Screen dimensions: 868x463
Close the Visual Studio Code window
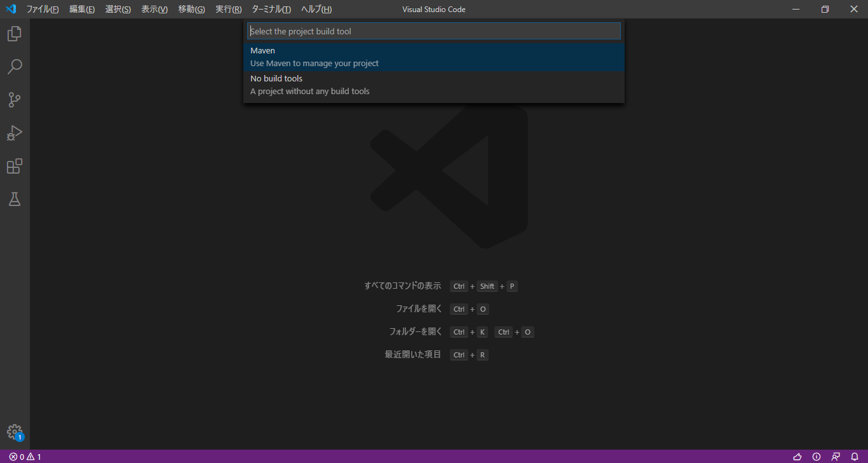click(854, 9)
